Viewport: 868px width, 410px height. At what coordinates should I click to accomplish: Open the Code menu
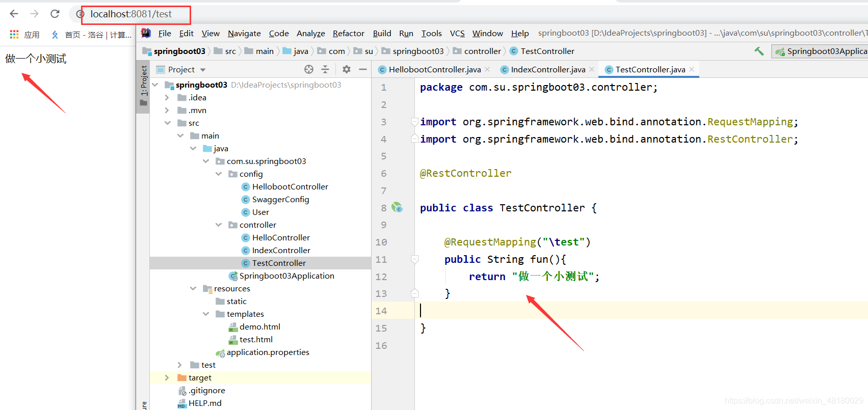279,33
